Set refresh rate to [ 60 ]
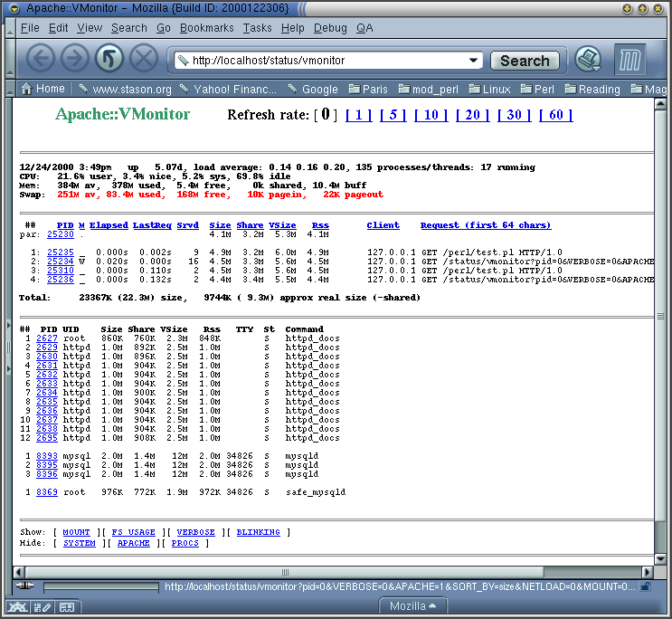 click(x=555, y=115)
